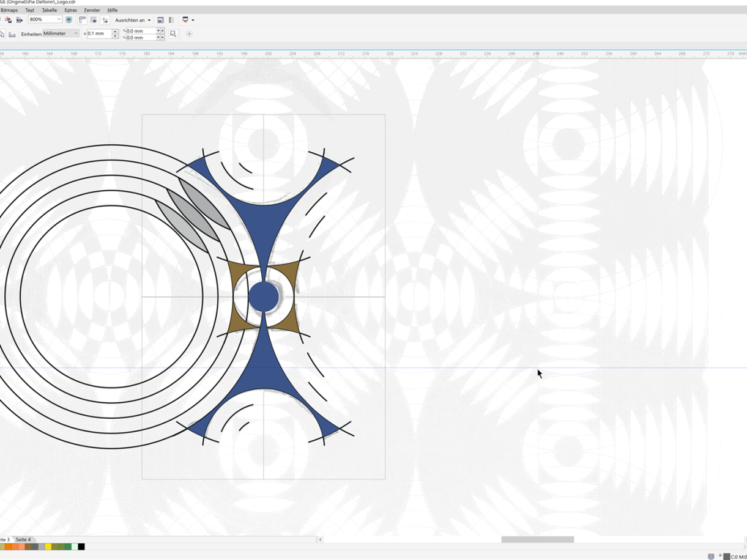Click the plus quick-customize icon
This screenshot has width=747, height=560.
(x=189, y=34)
